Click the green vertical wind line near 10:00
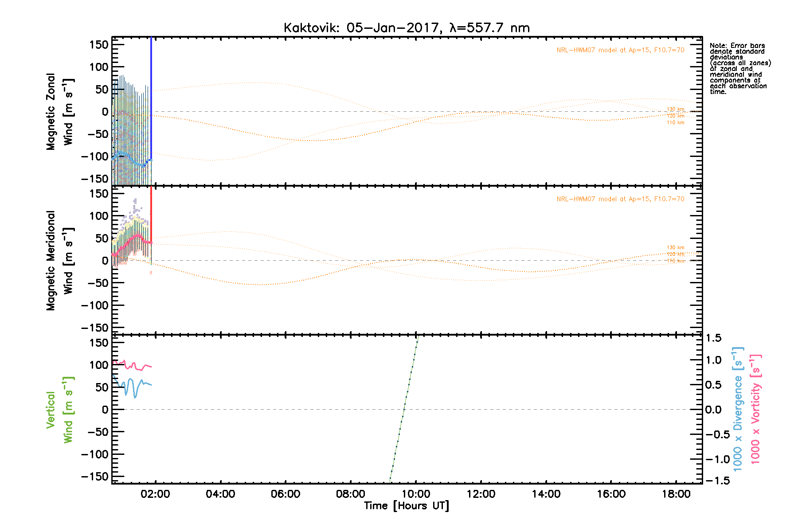This screenshot has height=532, width=798. click(x=404, y=410)
